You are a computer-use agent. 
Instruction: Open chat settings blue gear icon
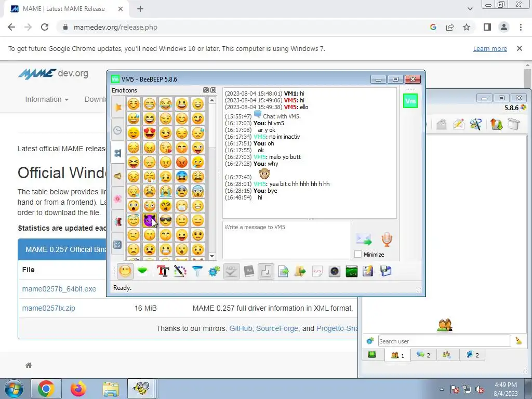[214, 271]
